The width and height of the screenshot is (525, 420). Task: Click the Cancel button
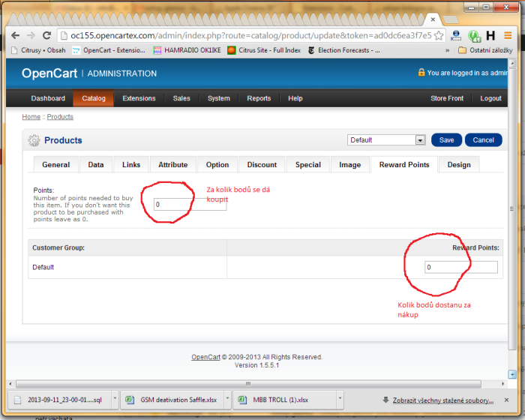click(484, 140)
